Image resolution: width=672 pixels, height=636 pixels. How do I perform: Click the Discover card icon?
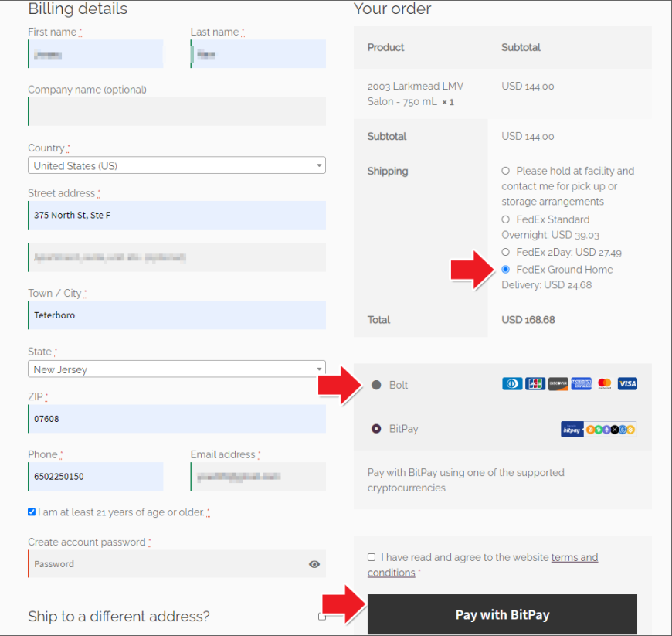tap(558, 383)
